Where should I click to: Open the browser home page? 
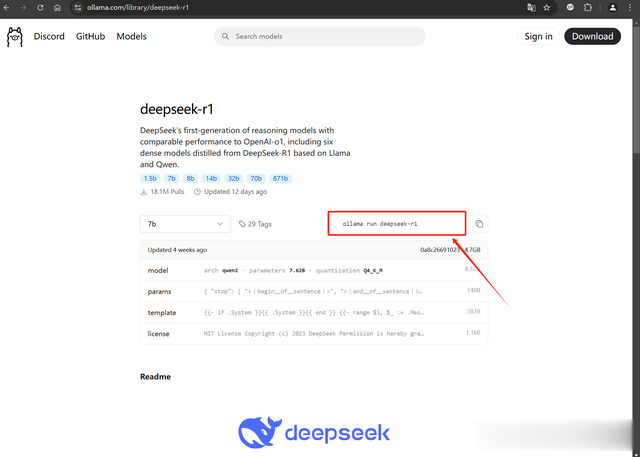(57, 7)
